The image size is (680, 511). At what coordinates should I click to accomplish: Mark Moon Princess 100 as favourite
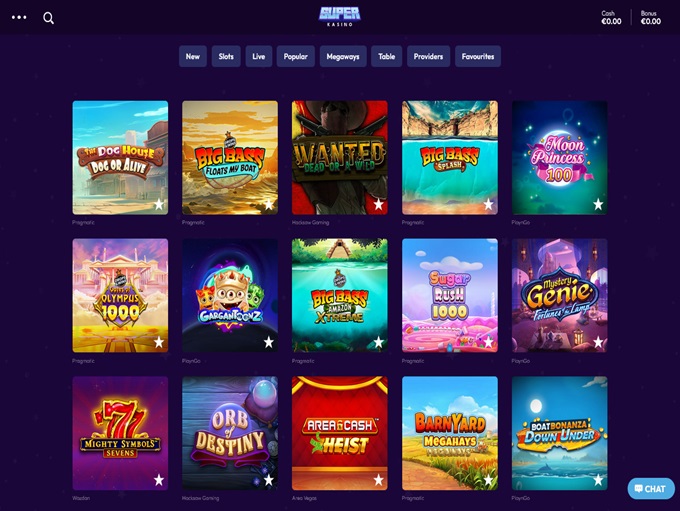(598, 204)
